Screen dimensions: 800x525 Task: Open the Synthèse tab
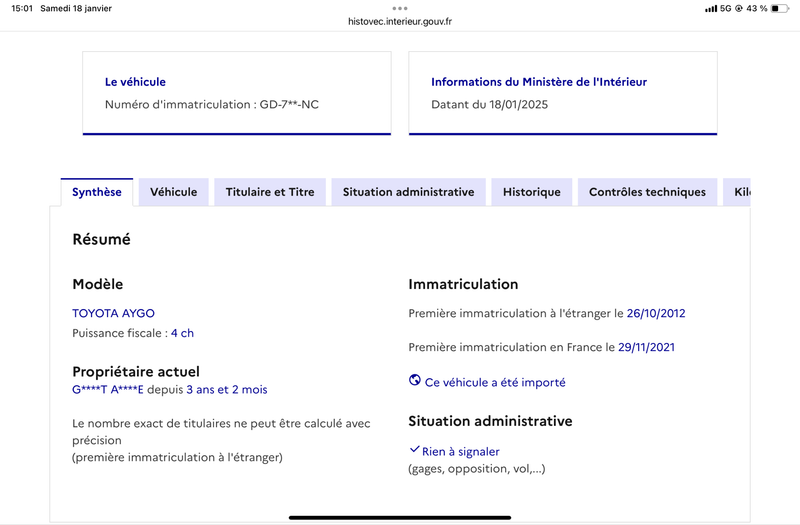point(97,192)
